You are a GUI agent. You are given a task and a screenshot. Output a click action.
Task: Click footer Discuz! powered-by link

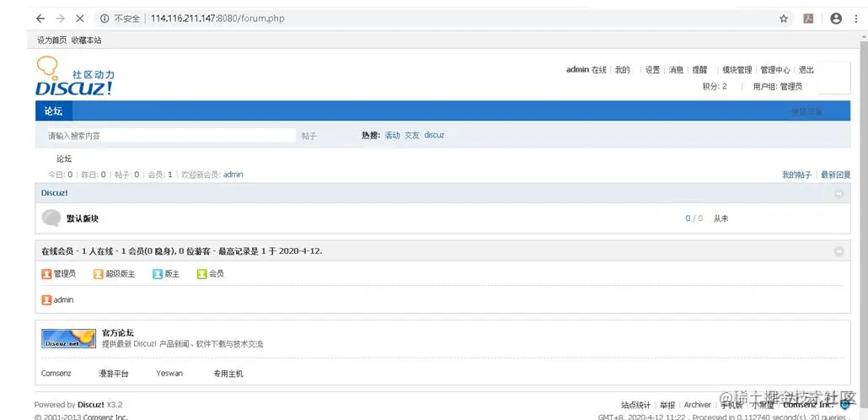91,405
